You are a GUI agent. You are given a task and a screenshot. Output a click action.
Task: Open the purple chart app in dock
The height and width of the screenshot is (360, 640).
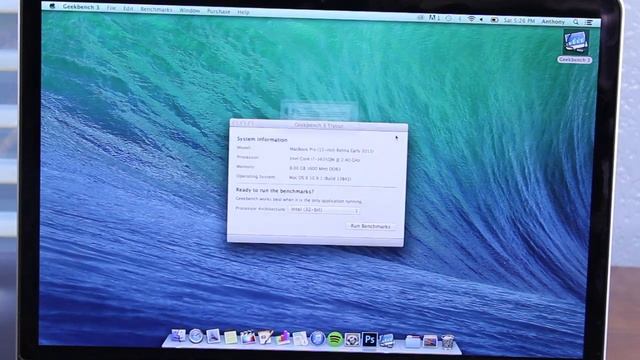[x=282, y=338]
